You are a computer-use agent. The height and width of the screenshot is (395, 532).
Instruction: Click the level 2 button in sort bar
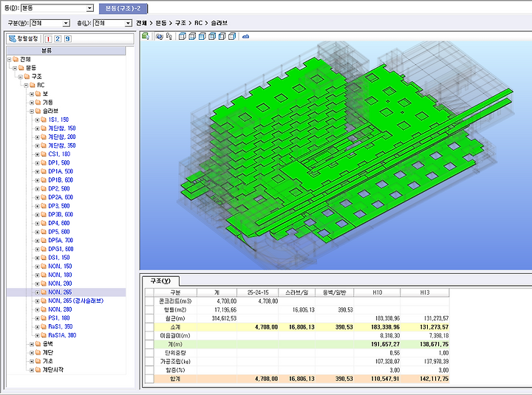[58, 38]
